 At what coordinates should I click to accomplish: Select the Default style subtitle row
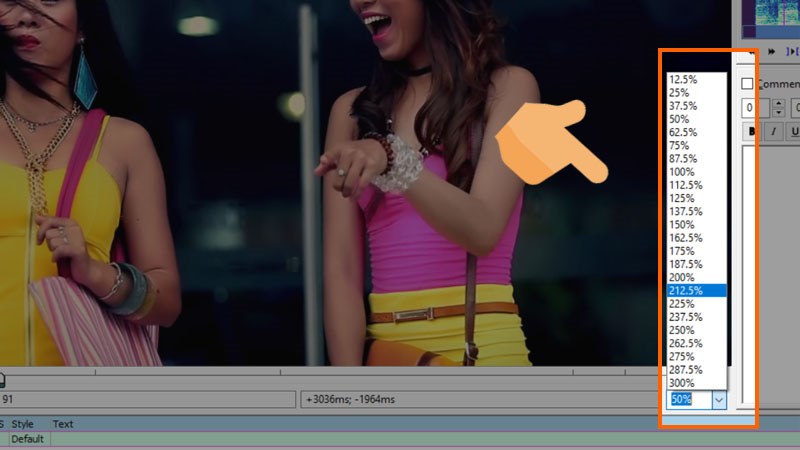(x=400, y=439)
